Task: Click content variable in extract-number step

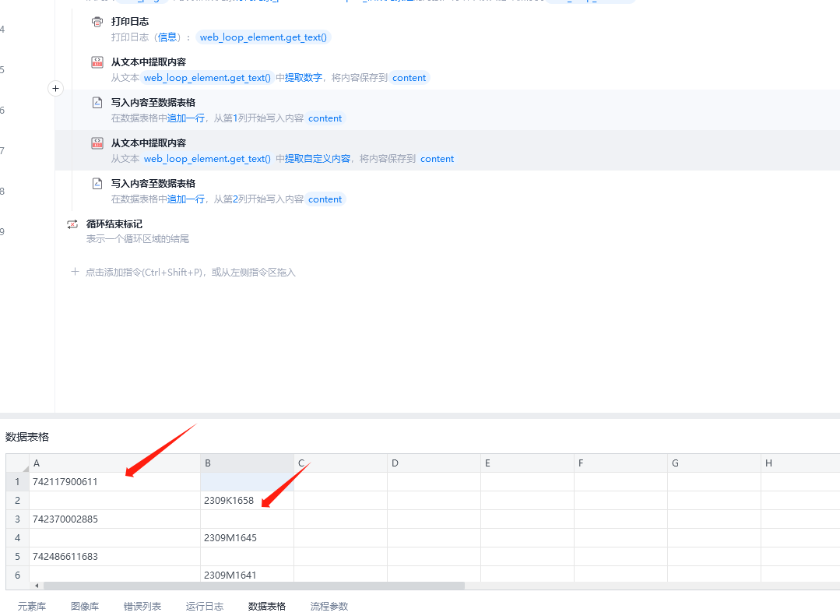Action: coord(409,78)
